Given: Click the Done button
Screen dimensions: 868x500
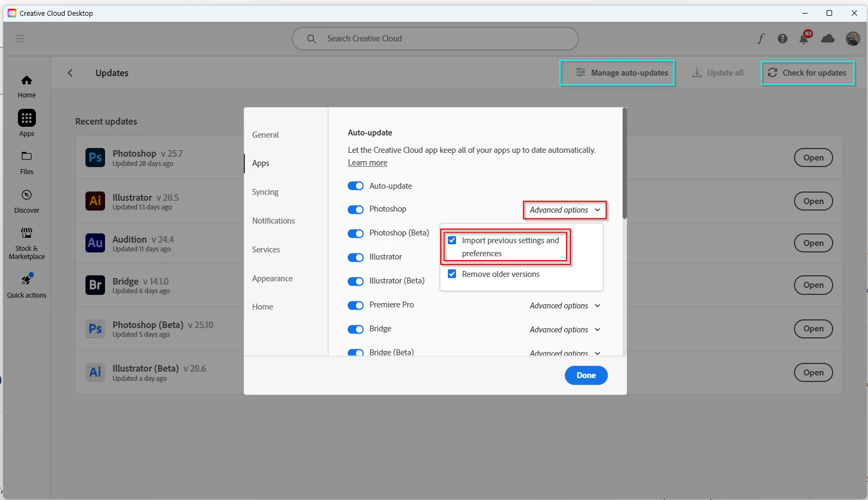Looking at the screenshot, I should coord(586,375).
